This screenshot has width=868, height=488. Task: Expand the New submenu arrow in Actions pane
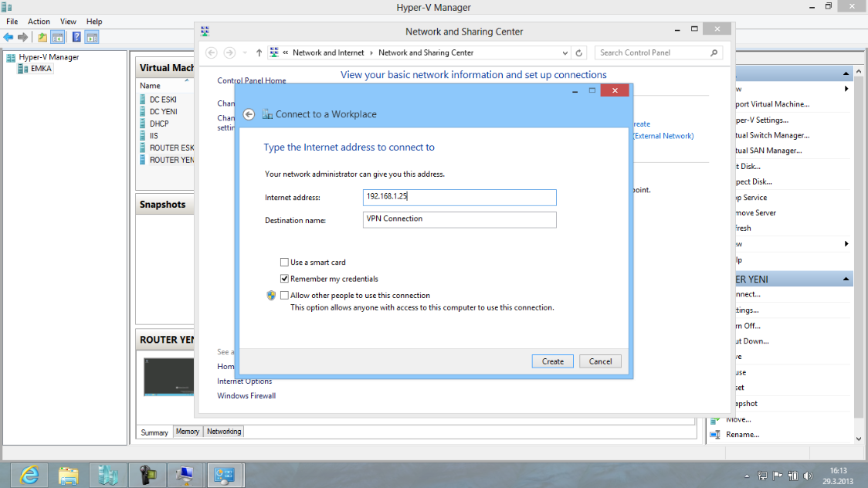tap(846, 89)
